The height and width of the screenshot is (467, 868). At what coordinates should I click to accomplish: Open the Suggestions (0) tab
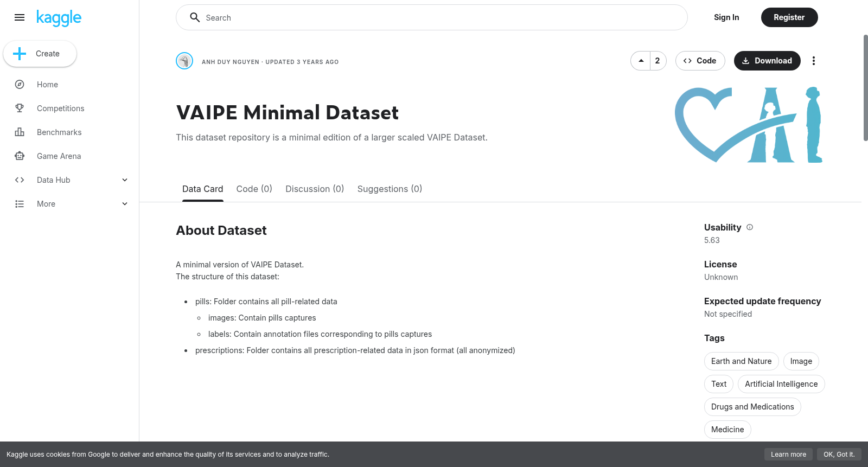[x=390, y=189]
